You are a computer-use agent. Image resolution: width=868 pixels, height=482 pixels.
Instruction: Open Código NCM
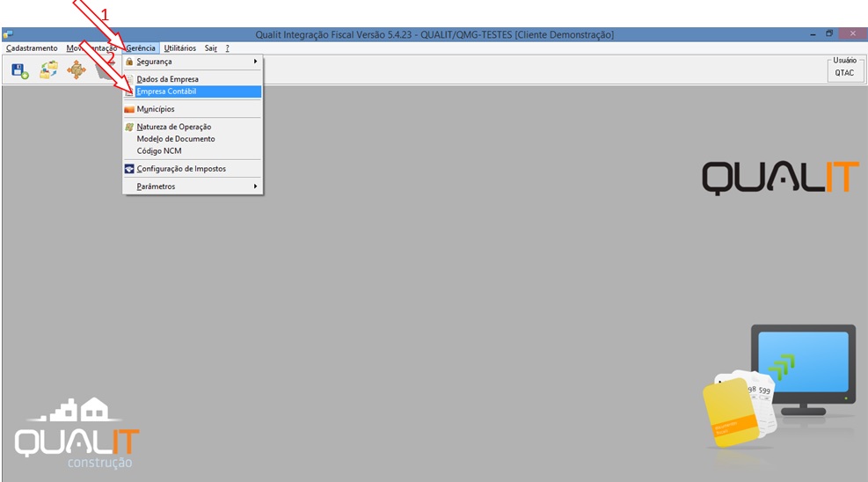coord(192,151)
